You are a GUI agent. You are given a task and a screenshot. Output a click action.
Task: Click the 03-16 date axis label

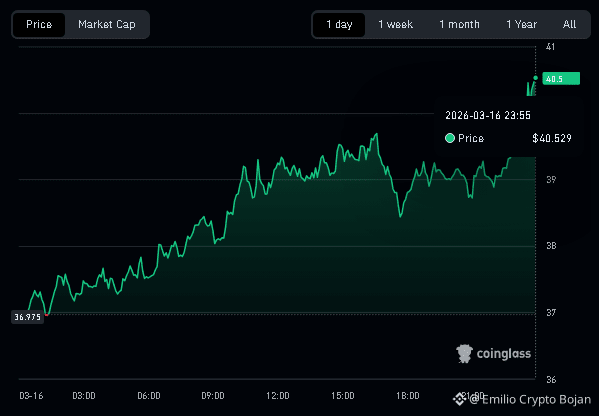click(x=31, y=396)
